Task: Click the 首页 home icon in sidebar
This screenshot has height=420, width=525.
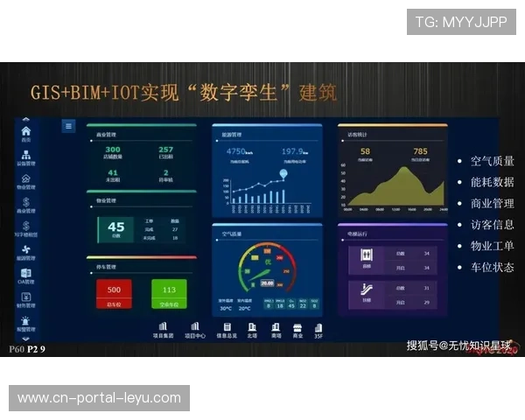Action: (25, 132)
